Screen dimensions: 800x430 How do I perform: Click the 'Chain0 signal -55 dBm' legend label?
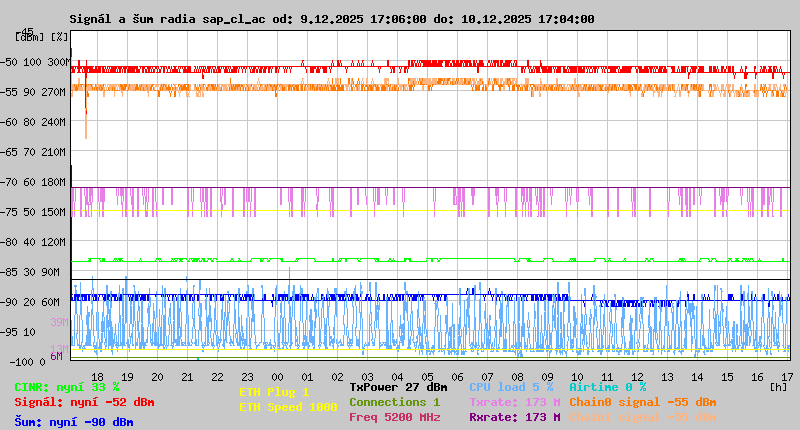[643, 402]
